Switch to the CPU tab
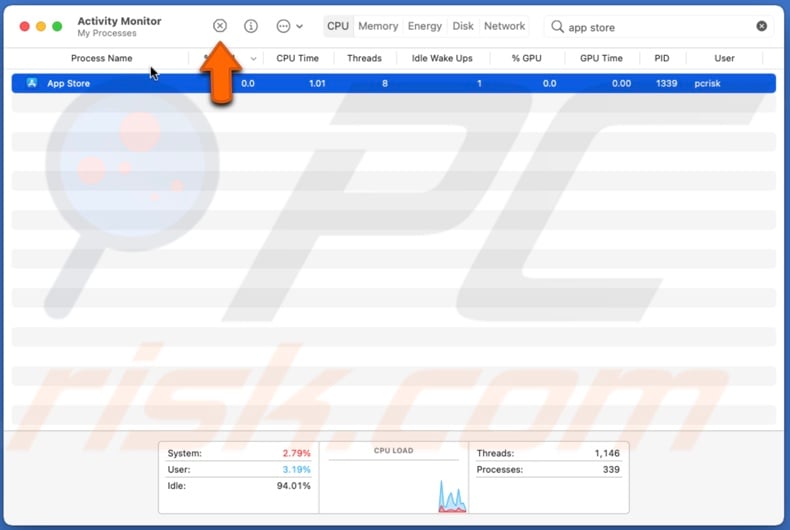 tap(338, 26)
